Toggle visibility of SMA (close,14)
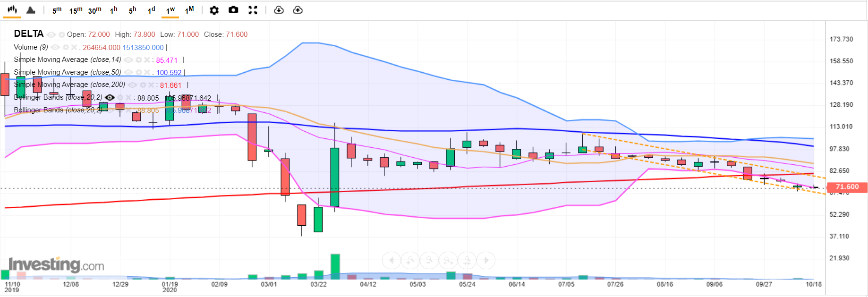This screenshot has height=297, width=868. tap(128, 60)
